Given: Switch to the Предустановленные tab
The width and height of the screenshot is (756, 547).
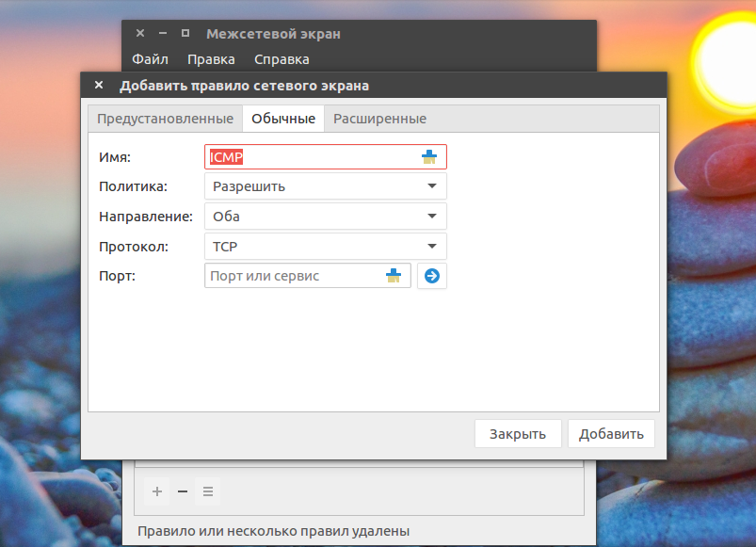Looking at the screenshot, I should coord(166,119).
